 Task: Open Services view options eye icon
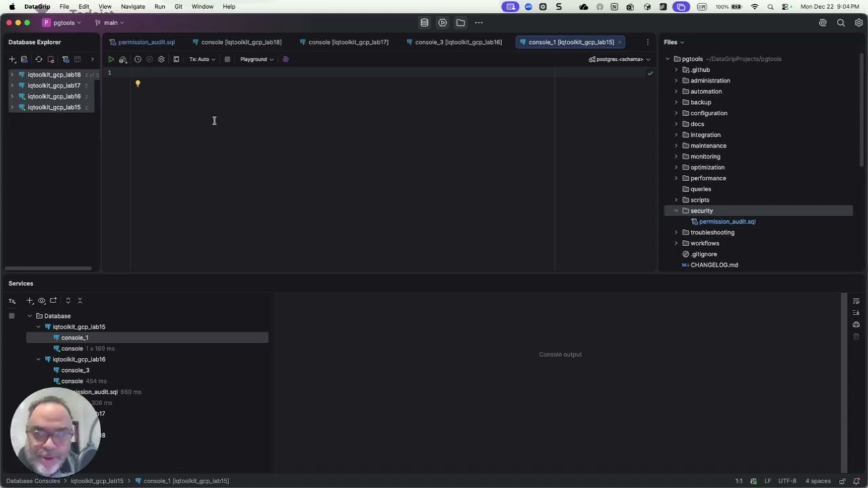pos(42,300)
